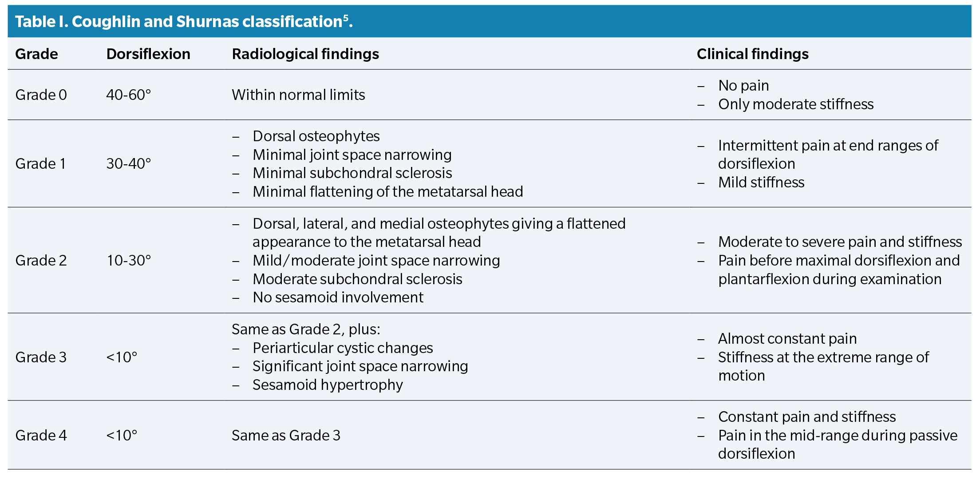Click 'Almost constant pain' text
Image resolution: width=980 pixels, height=480 pixels.
(787, 339)
